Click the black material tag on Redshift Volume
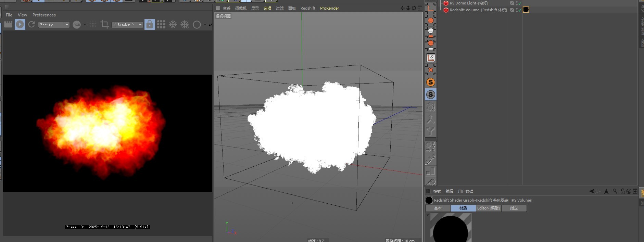 526,10
